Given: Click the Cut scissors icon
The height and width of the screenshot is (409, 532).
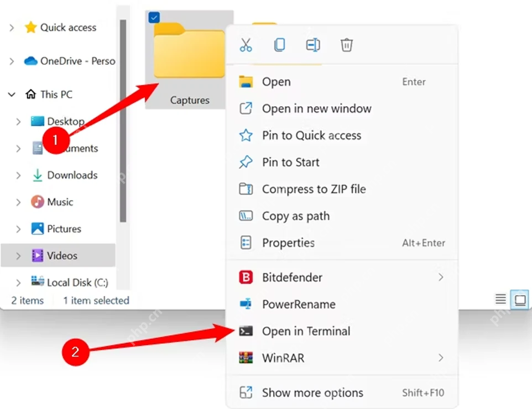Looking at the screenshot, I should 246,45.
